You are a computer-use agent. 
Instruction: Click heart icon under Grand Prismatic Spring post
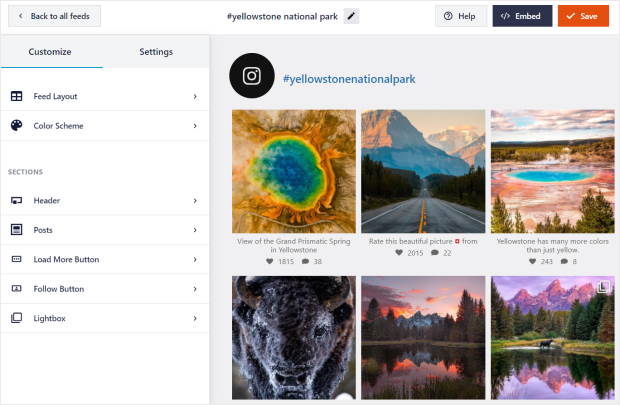(270, 261)
